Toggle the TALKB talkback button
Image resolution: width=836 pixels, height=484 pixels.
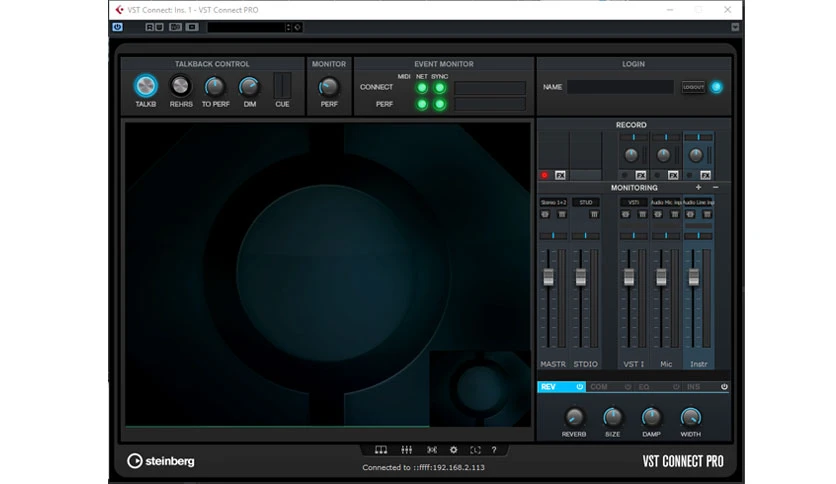click(146, 86)
